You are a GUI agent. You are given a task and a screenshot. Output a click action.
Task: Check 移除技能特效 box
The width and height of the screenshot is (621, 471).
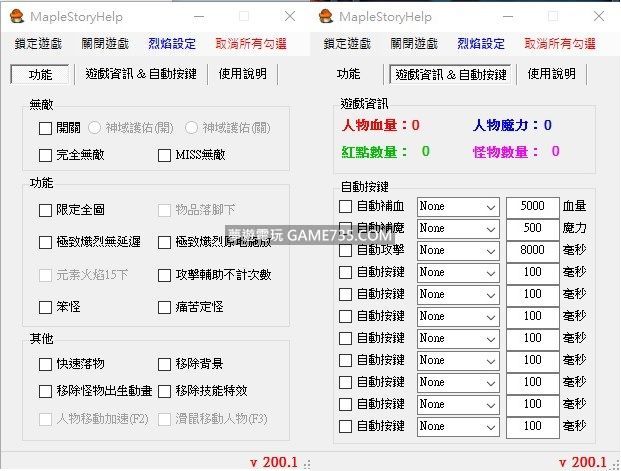point(164,391)
